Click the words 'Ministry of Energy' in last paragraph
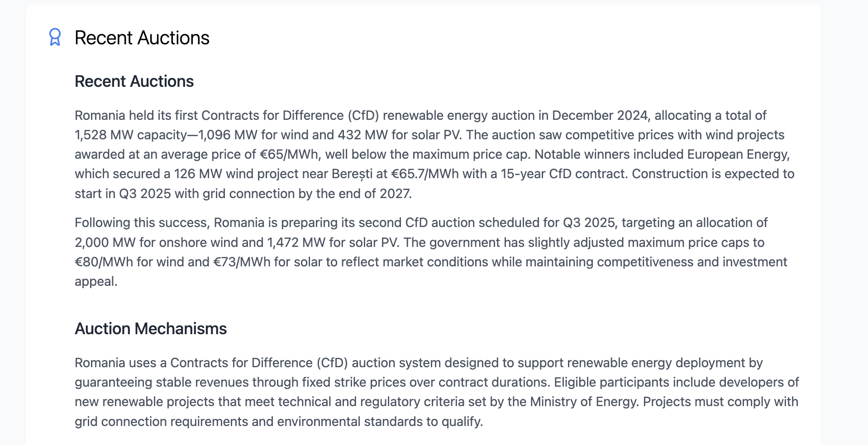 tap(584, 402)
